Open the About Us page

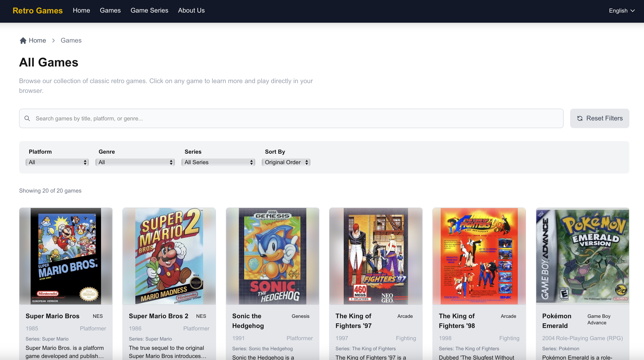[x=191, y=11]
